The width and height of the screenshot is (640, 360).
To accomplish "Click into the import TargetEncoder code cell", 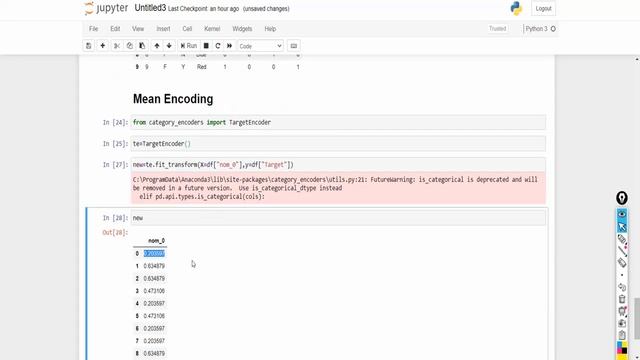I will (338, 122).
